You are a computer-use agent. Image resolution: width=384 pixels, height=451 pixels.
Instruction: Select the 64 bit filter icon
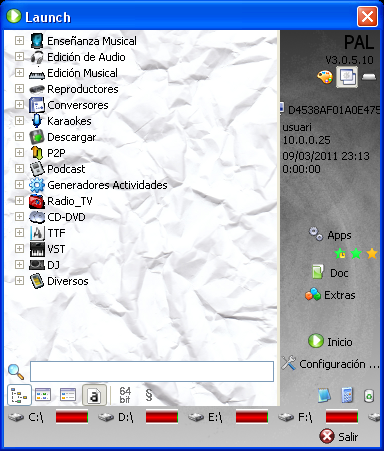(x=125, y=395)
